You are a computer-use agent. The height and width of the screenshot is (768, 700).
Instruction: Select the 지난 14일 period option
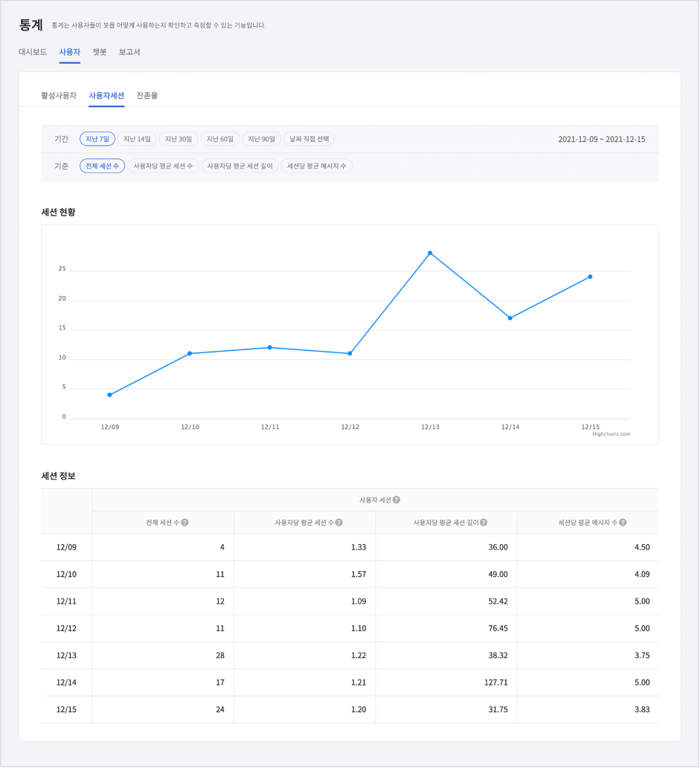pyautogui.click(x=137, y=139)
